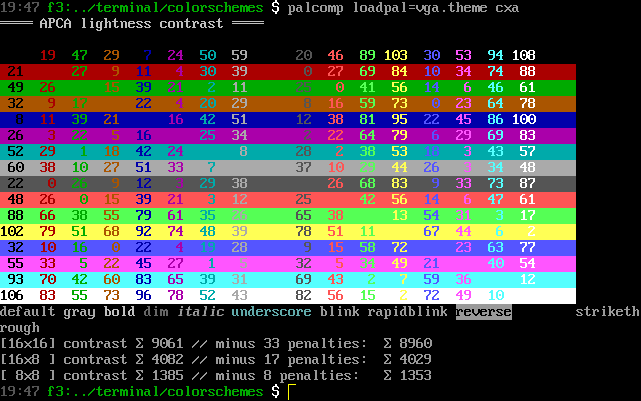The width and height of the screenshot is (641, 401).
Task: Click the value 100 in the blue row
Action: point(523,119)
